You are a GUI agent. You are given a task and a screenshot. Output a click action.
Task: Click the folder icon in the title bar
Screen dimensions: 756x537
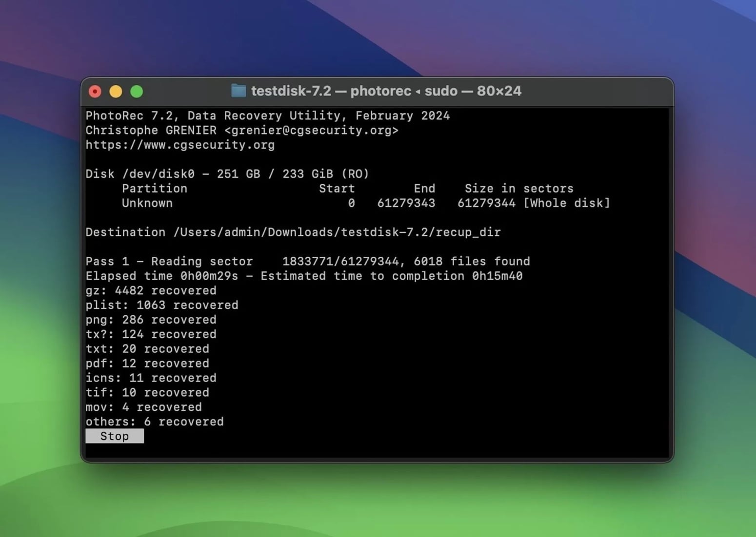(x=239, y=91)
